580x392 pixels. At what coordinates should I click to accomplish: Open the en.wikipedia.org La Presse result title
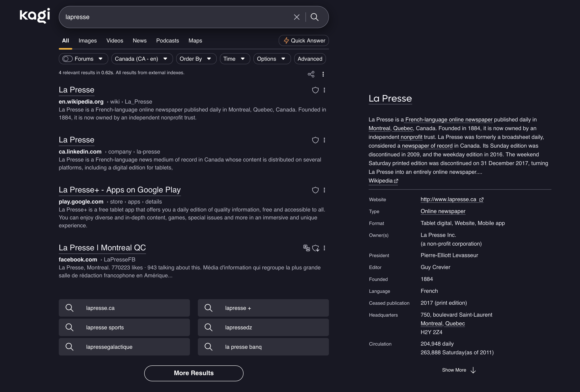77,90
